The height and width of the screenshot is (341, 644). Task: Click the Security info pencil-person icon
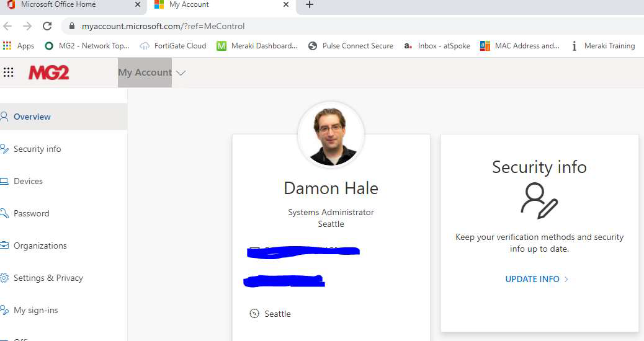point(539,201)
